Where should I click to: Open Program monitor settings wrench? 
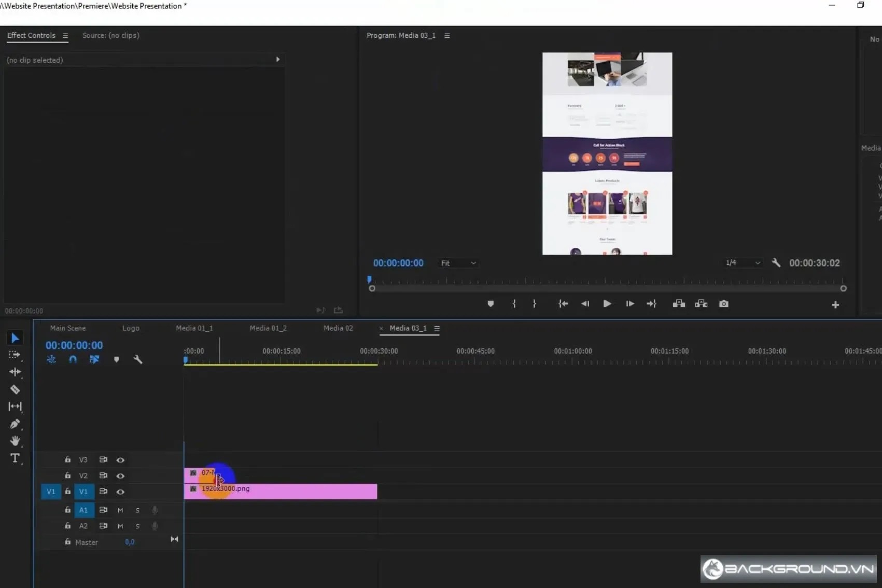[776, 263]
